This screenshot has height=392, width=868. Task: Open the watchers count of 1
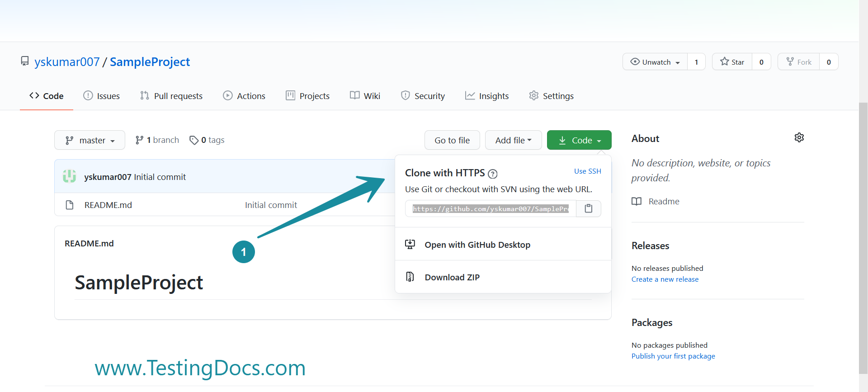point(696,62)
